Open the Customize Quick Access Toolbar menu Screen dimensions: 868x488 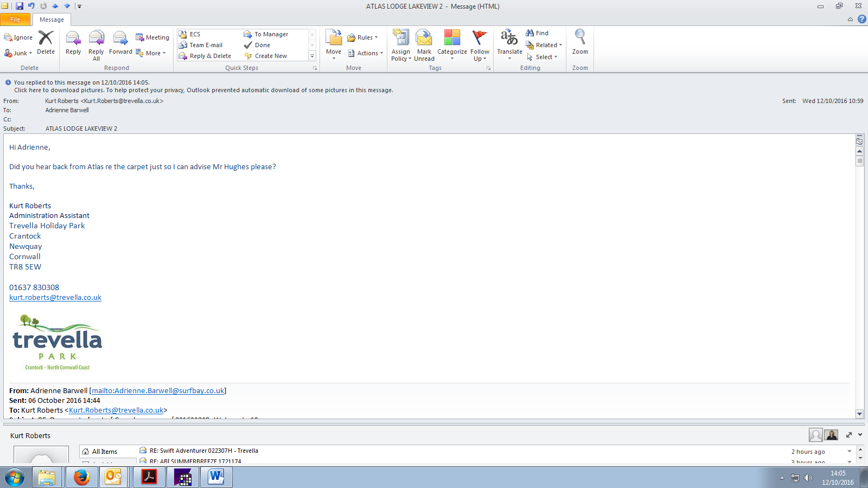click(x=79, y=7)
